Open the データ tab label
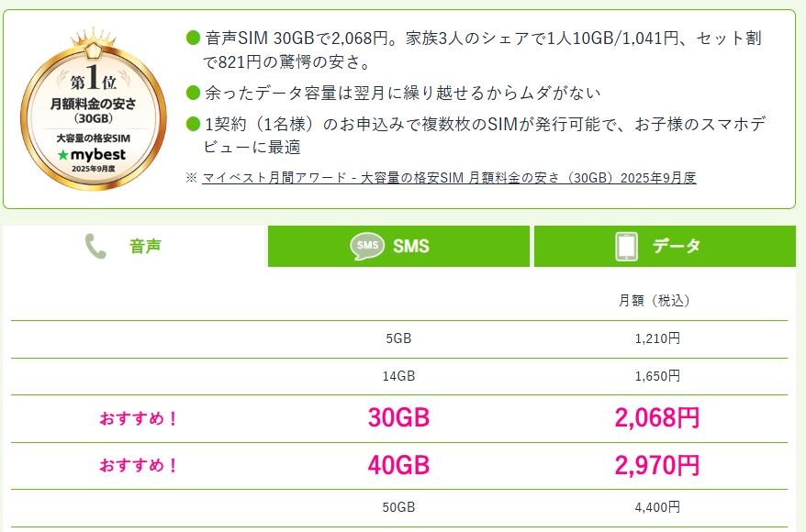The width and height of the screenshot is (806, 532). click(677, 247)
